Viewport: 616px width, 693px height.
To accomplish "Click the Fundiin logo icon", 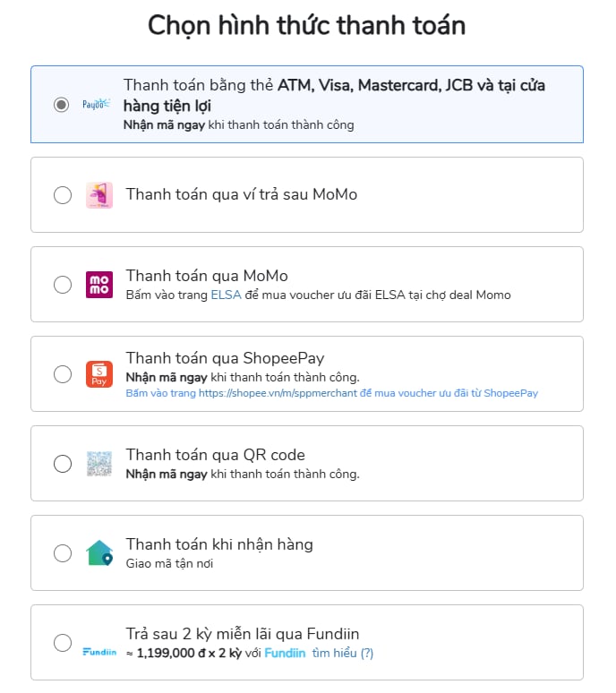I will pyautogui.click(x=99, y=652).
